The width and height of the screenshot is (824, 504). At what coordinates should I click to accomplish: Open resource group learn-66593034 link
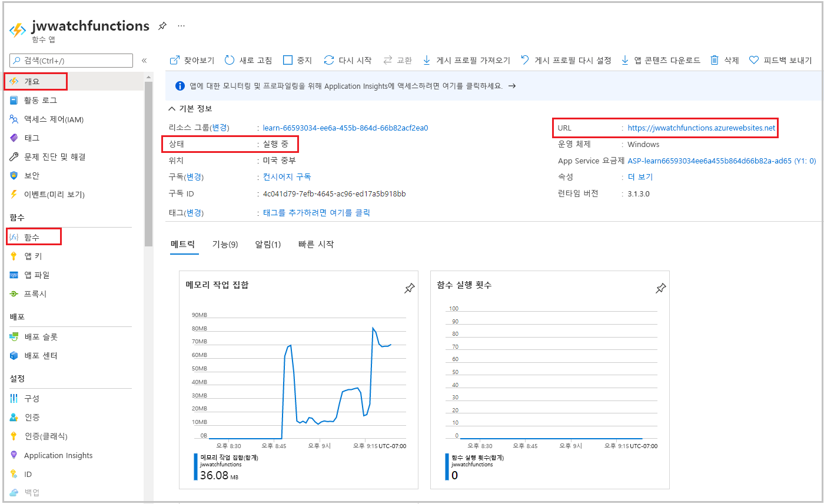click(345, 128)
